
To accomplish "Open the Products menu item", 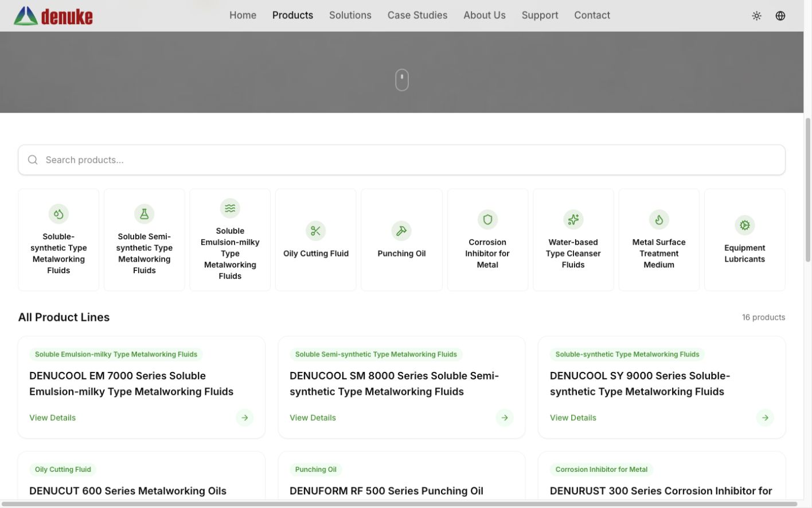I will (292, 15).
